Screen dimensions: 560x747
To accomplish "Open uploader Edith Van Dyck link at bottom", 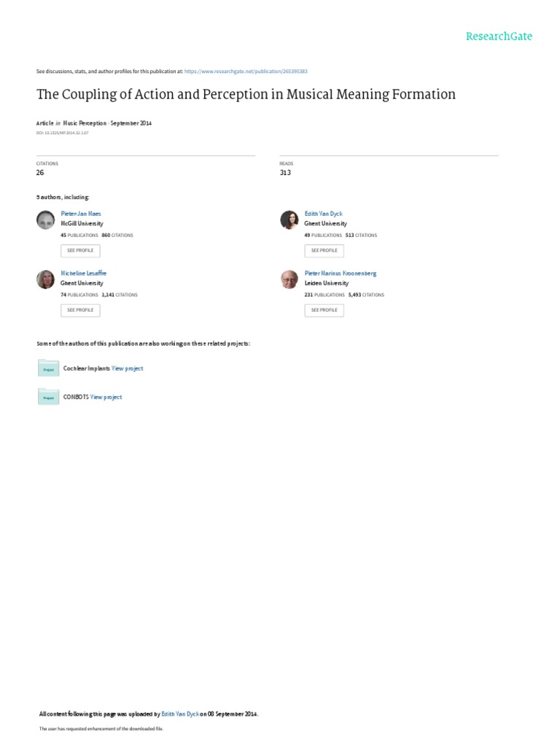I will coord(180,713).
